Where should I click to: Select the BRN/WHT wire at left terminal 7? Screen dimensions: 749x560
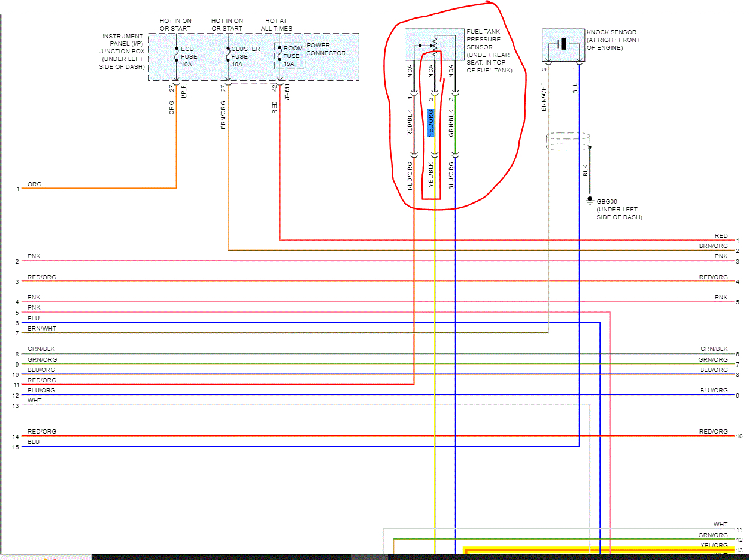(x=284, y=332)
